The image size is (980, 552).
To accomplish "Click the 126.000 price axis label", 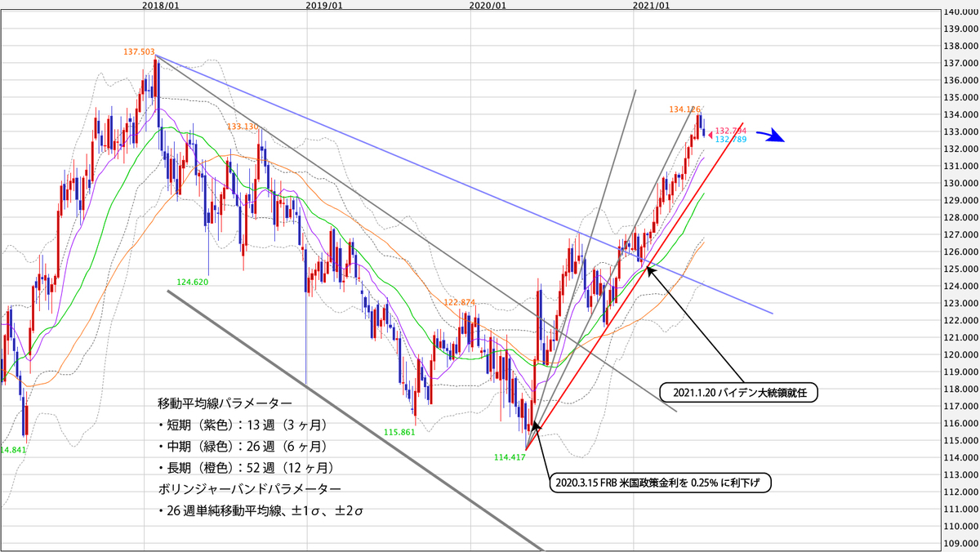I will pyautogui.click(x=960, y=252).
